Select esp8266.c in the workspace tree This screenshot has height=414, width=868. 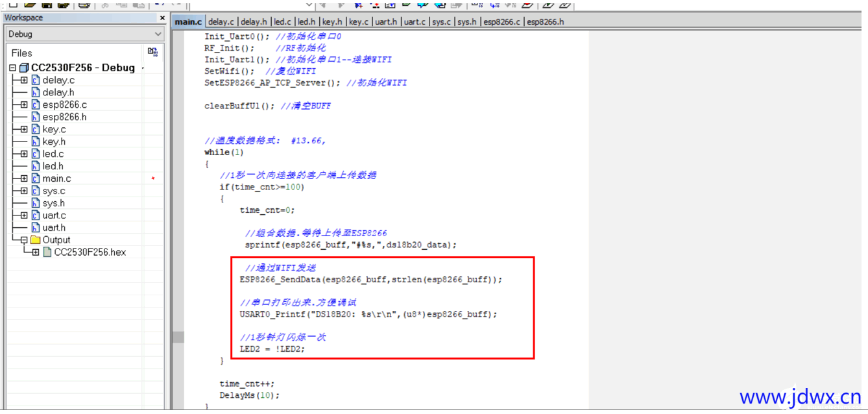coord(65,105)
